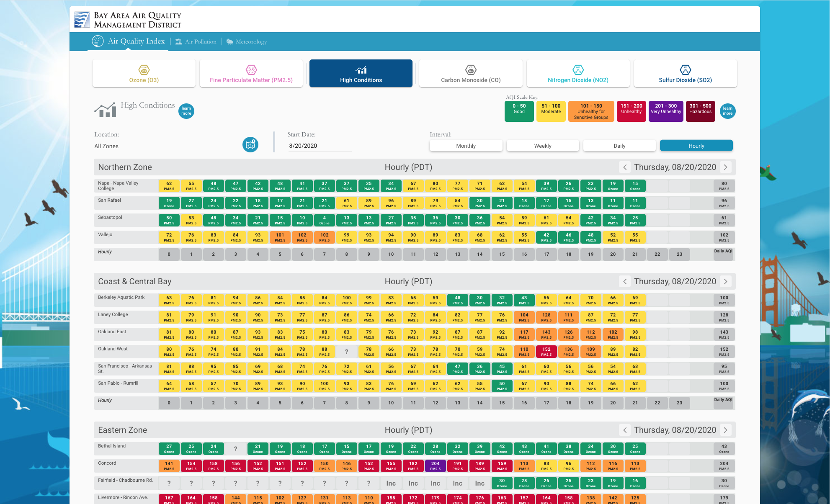
Task: Click the Fairfield - Chadbourne Rd. label
Action: pos(125,481)
